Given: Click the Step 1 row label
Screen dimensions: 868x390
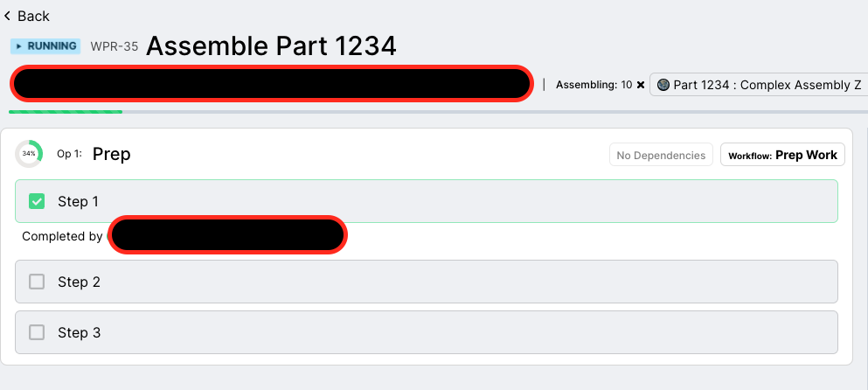Looking at the screenshot, I should click(78, 202).
